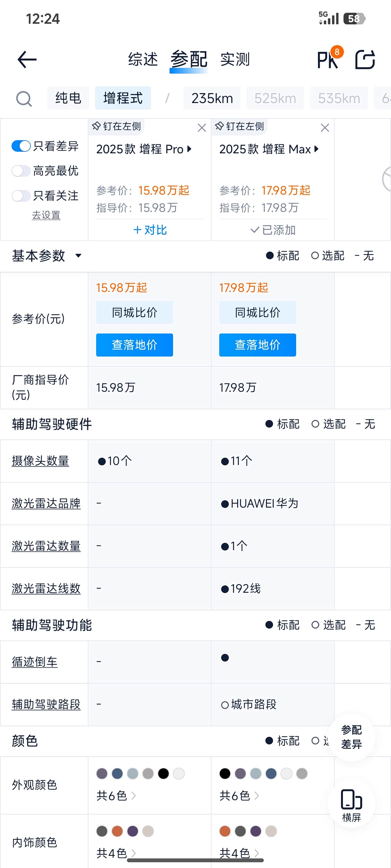Remove the 2025款 增程 Pro column
391x868 pixels.
(x=202, y=128)
